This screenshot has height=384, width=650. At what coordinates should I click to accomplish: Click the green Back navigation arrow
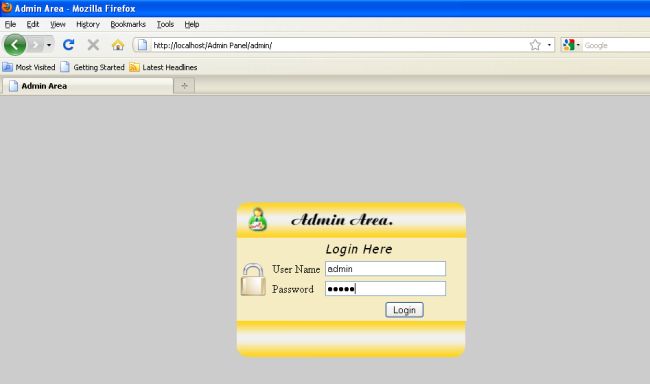coord(15,45)
